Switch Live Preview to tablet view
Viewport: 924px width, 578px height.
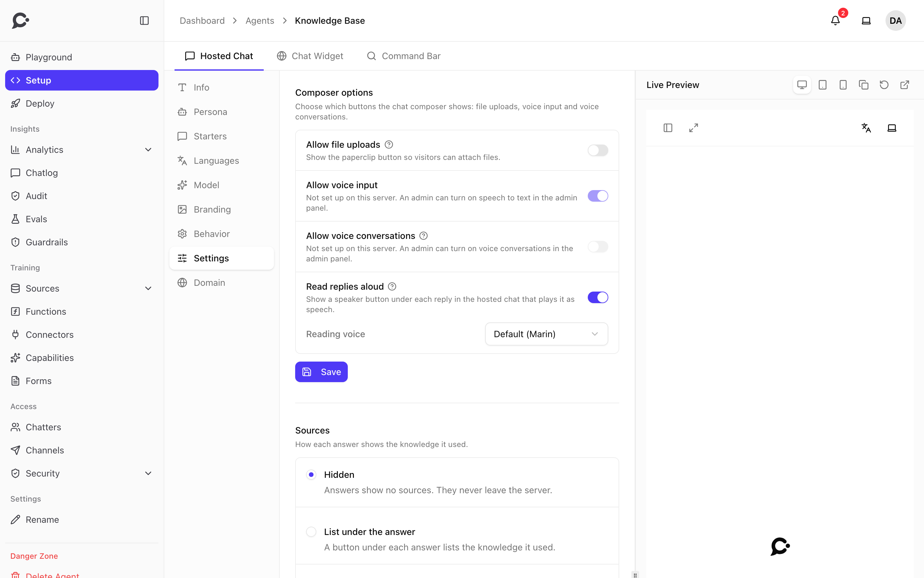822,85
